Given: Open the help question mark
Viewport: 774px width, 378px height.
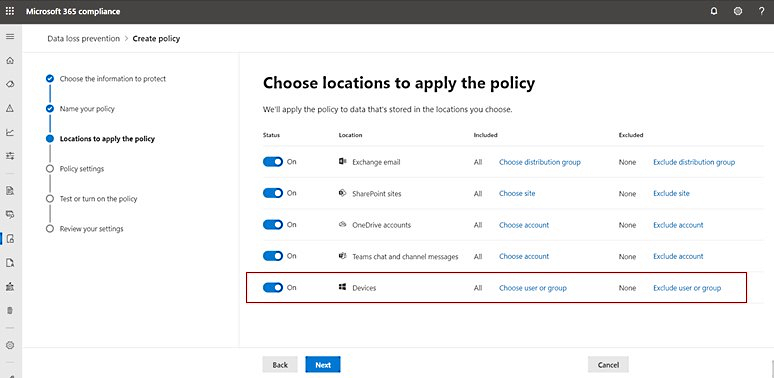Looking at the screenshot, I should [762, 11].
